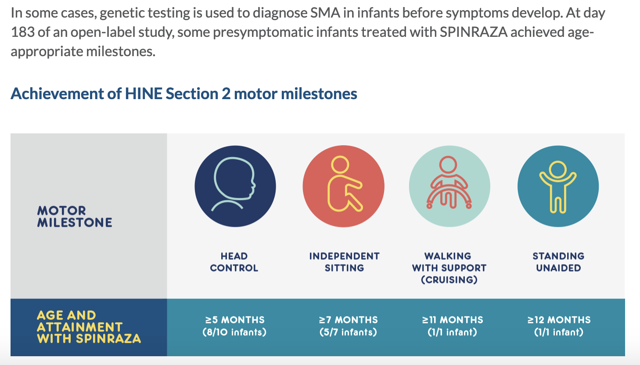640x365 pixels.
Task: Select the WALKING WITH SUPPORT (CRUISING) label
Action: point(449,268)
